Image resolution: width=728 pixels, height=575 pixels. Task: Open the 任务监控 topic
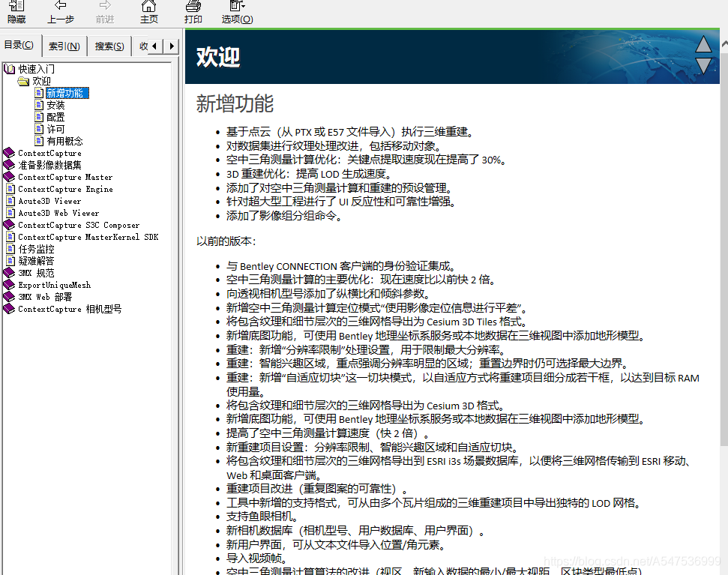(36, 249)
